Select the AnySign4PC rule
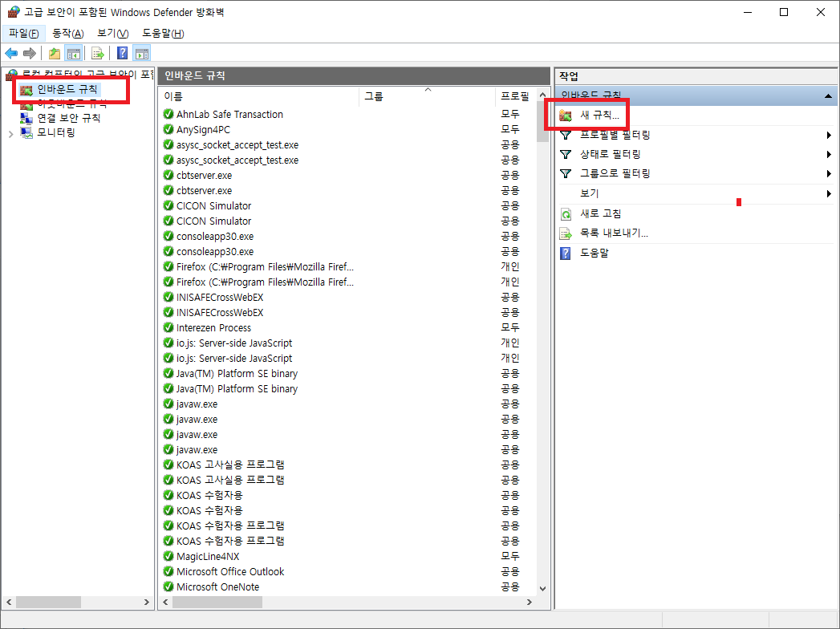 coord(204,130)
